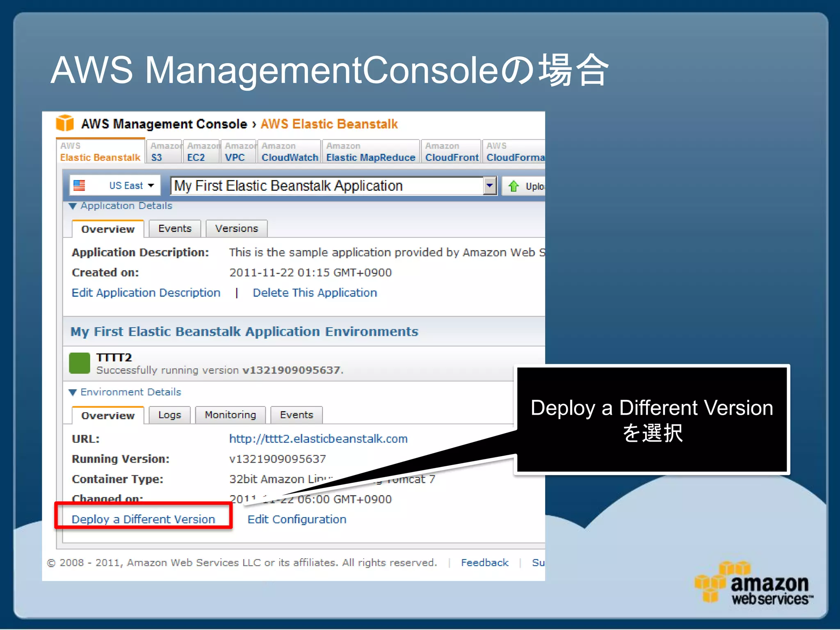Open the Amazon CloudWatch service tab

(x=290, y=151)
